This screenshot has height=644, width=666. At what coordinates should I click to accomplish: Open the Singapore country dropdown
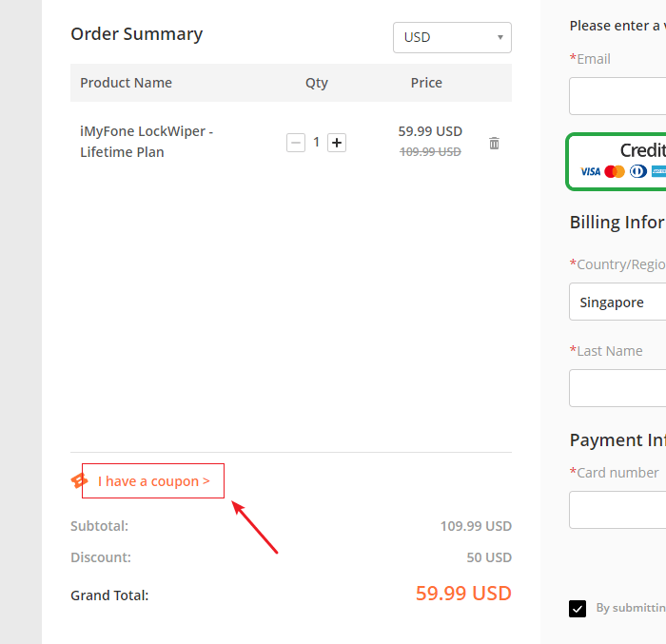(617, 302)
